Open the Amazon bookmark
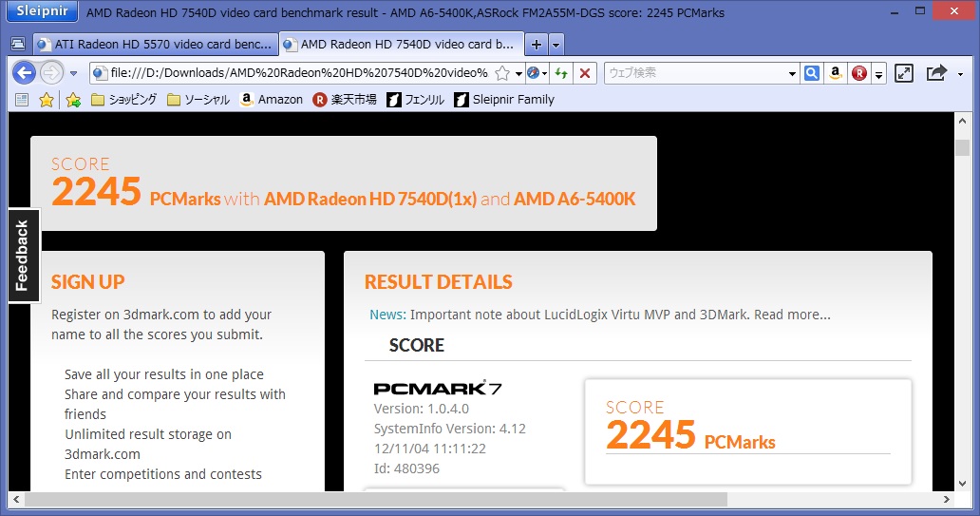This screenshot has width=980, height=516. 272,100
